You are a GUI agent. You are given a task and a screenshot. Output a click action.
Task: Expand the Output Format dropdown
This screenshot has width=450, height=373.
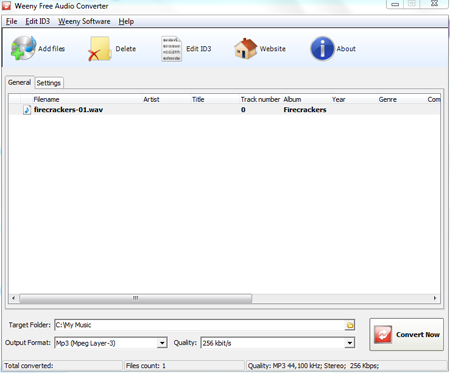click(162, 343)
